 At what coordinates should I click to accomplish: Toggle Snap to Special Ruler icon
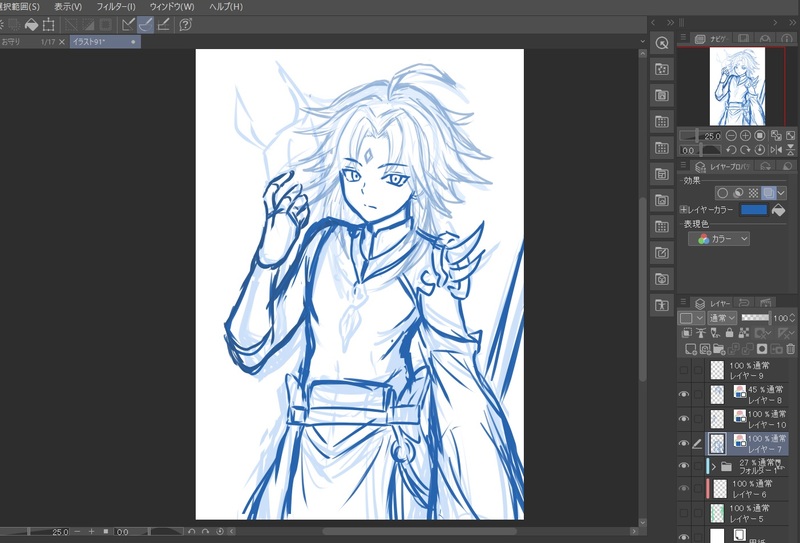point(145,24)
